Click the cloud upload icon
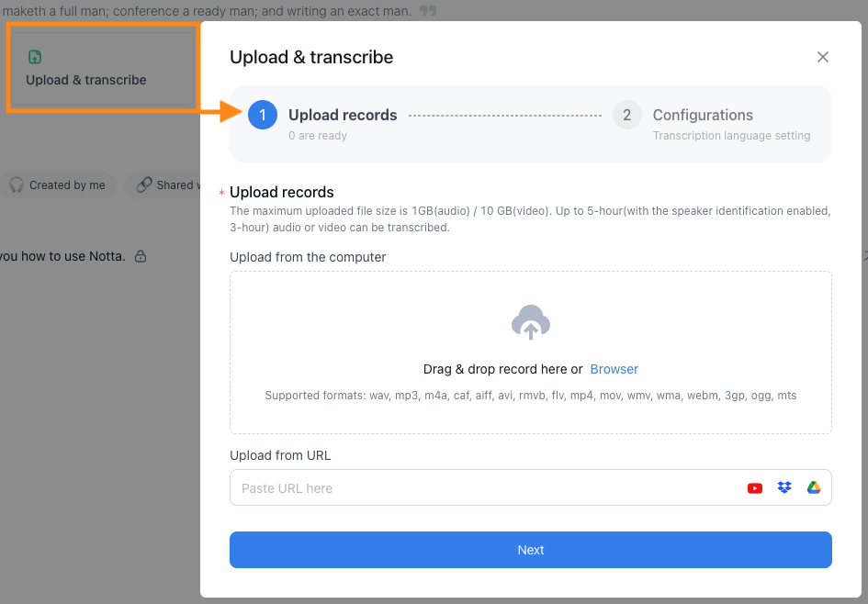Screen dimensions: 868x604 530,322
